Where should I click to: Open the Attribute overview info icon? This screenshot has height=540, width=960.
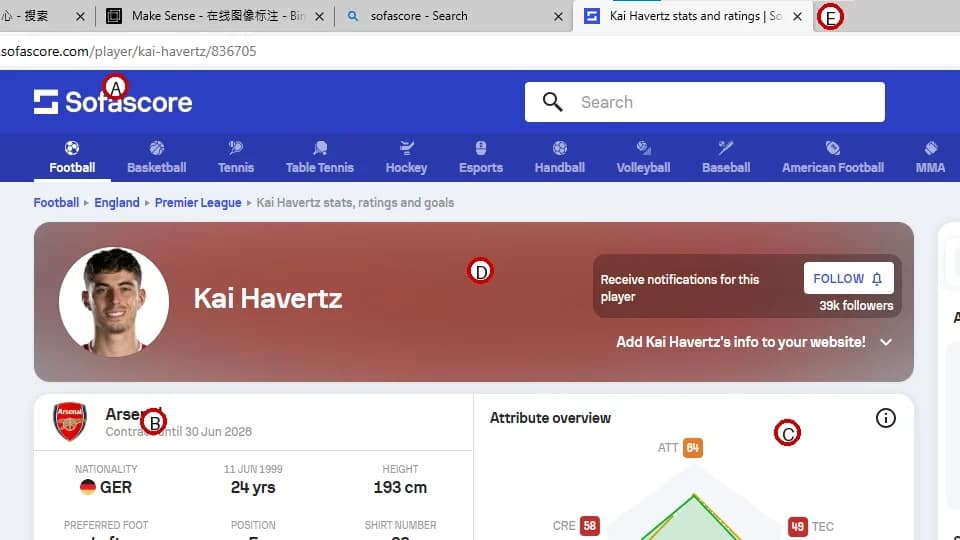pyautogui.click(x=885, y=418)
